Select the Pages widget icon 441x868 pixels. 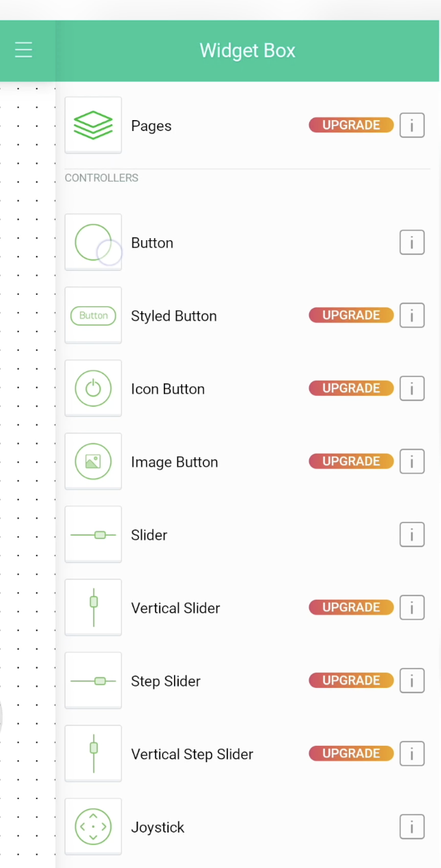pyautogui.click(x=93, y=125)
